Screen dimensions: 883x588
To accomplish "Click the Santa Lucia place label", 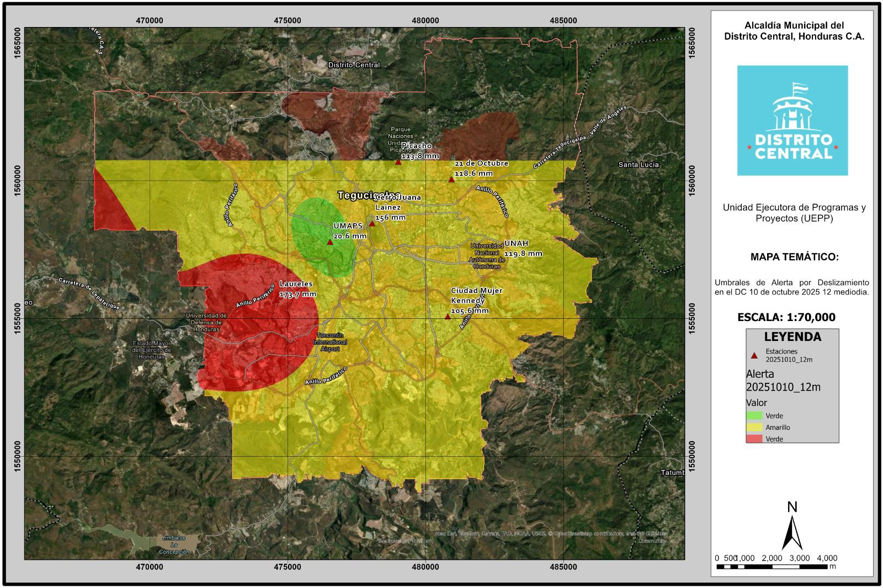I will click(638, 164).
